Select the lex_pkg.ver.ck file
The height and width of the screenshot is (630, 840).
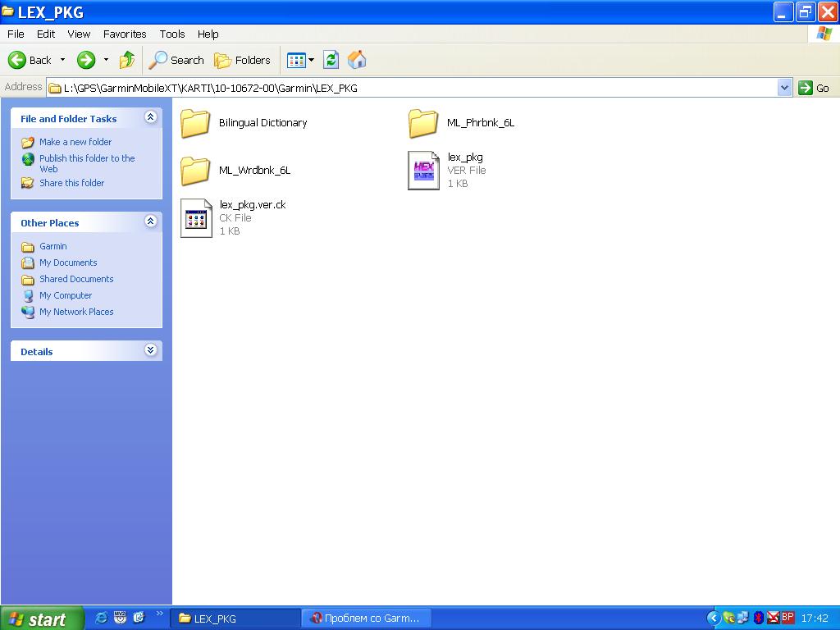click(197, 217)
